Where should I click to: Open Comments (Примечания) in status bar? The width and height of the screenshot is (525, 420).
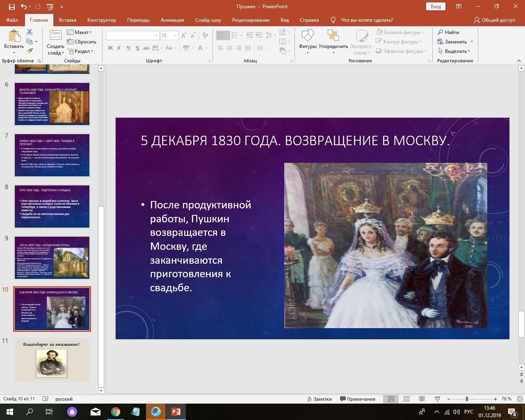(x=358, y=399)
